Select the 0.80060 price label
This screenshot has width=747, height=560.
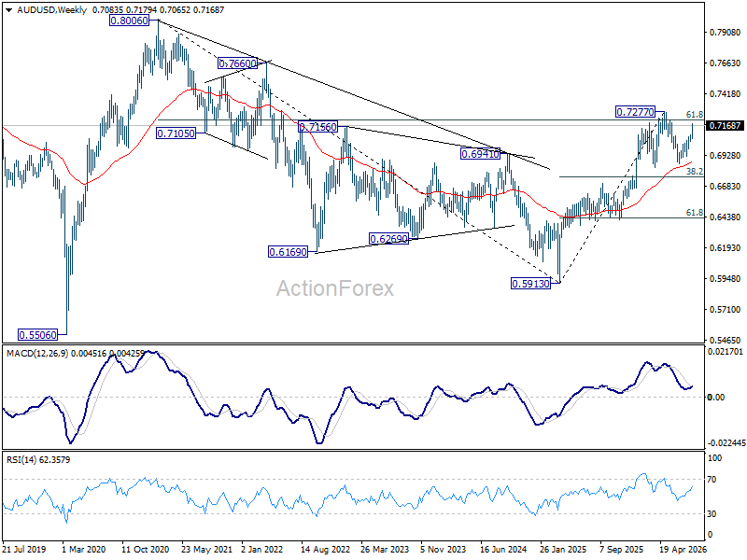click(129, 21)
